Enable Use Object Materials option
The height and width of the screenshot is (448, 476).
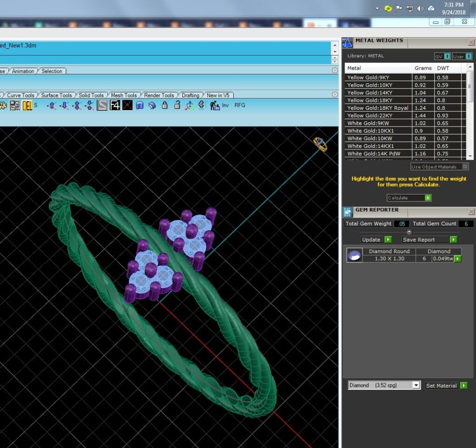point(439,167)
